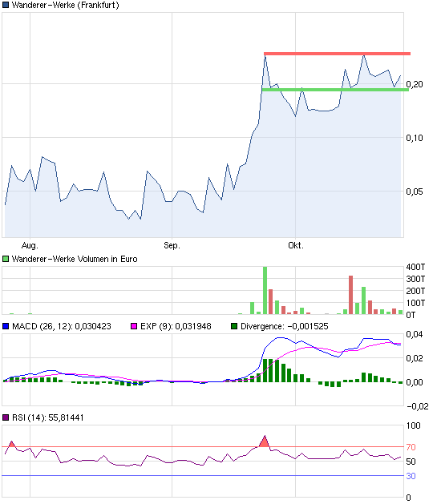The height and width of the screenshot is (504, 437).
Task: Click the 200T volume axis label
Action: pos(415,291)
